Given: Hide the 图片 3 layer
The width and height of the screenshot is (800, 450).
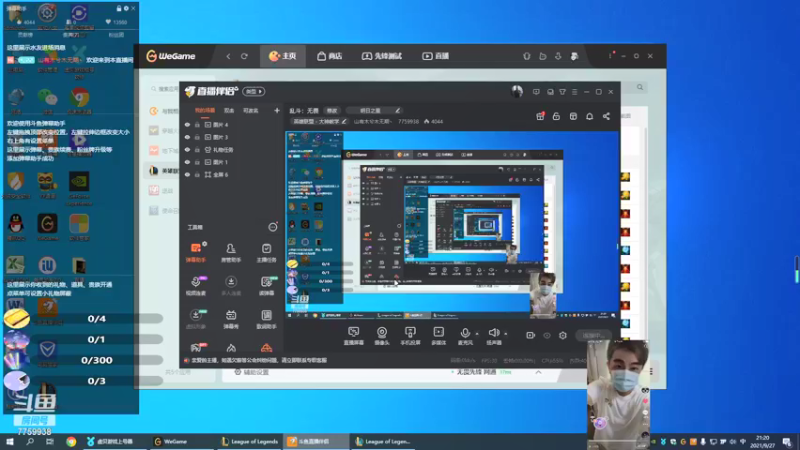Looking at the screenshot, I should [x=187, y=137].
